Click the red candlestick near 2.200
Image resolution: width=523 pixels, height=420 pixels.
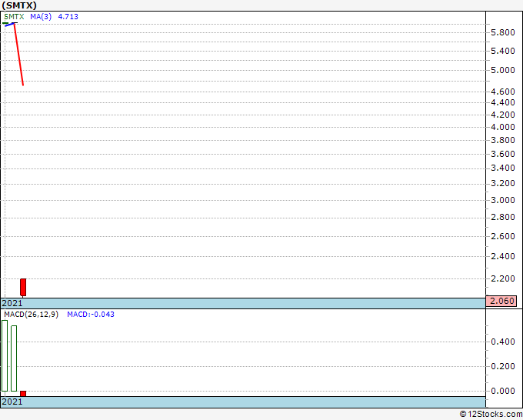(23, 287)
